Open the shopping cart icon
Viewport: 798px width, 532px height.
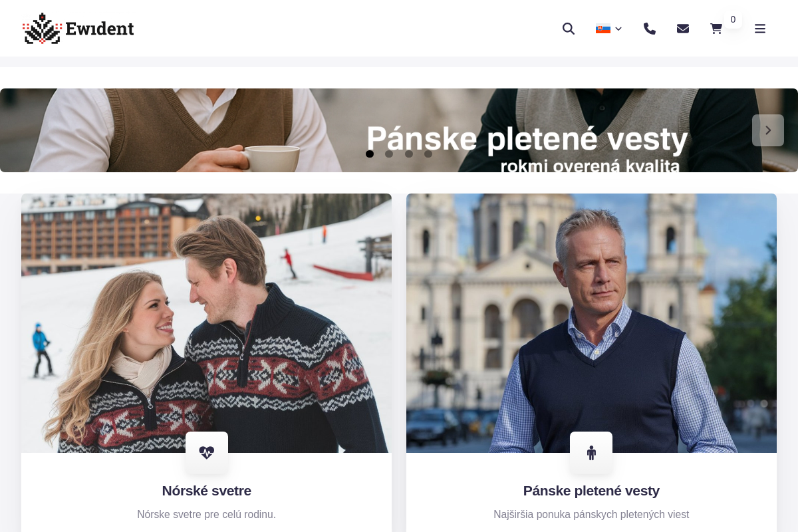[716, 29]
